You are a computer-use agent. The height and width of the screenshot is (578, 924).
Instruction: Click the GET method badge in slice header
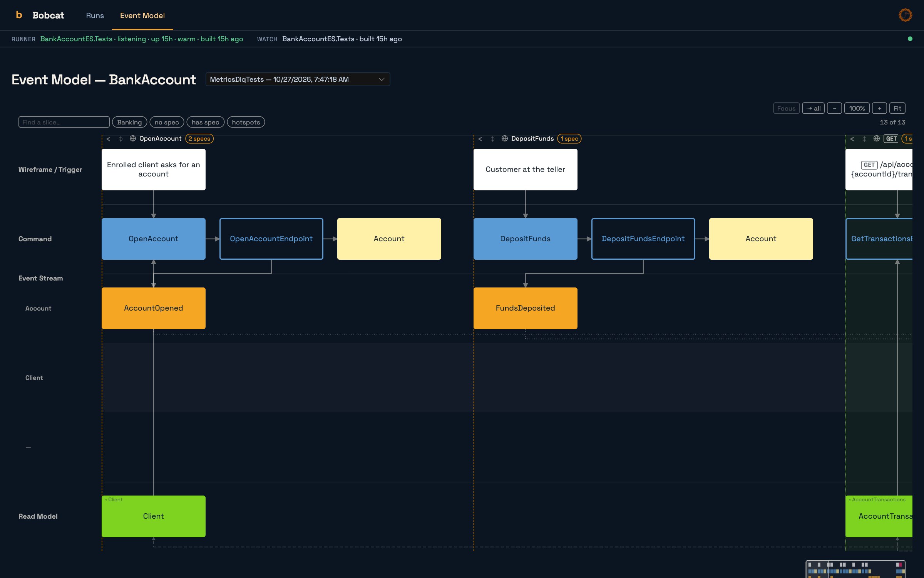891,139
